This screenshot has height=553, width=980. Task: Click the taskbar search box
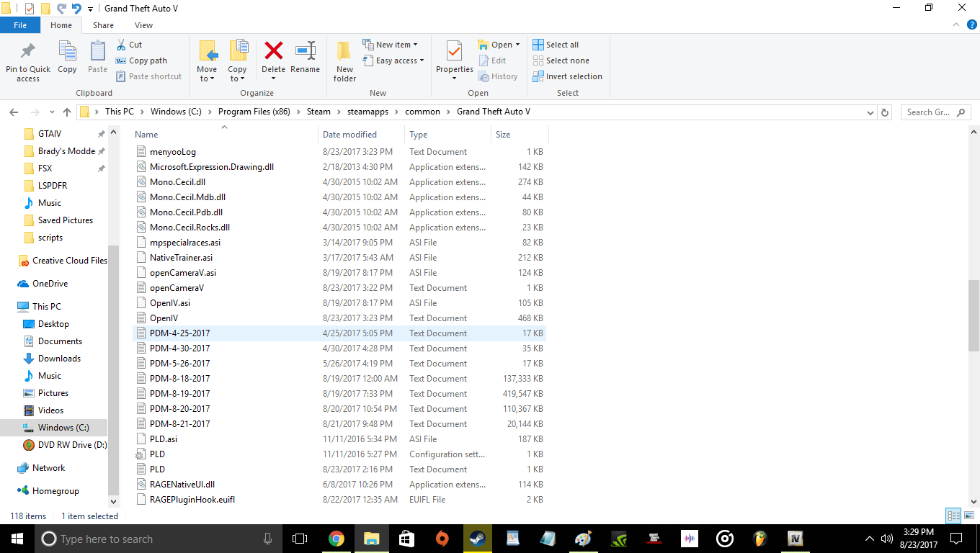[x=159, y=539]
